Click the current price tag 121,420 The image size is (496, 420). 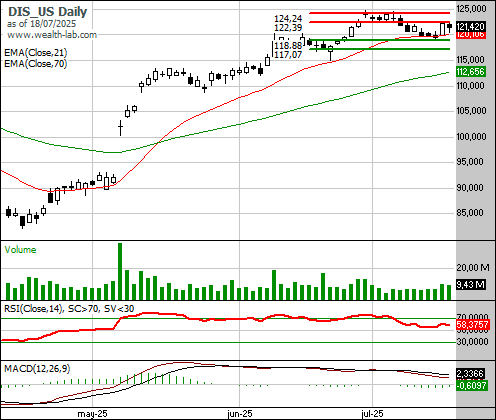point(470,27)
